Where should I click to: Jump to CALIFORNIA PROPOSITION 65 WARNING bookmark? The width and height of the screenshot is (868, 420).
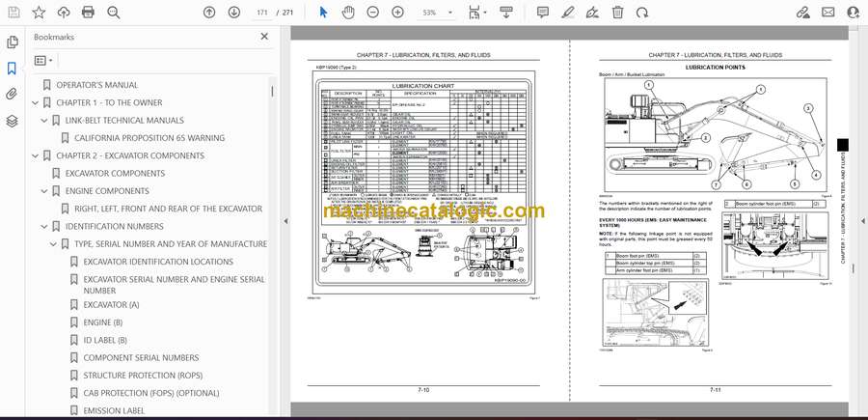click(149, 138)
